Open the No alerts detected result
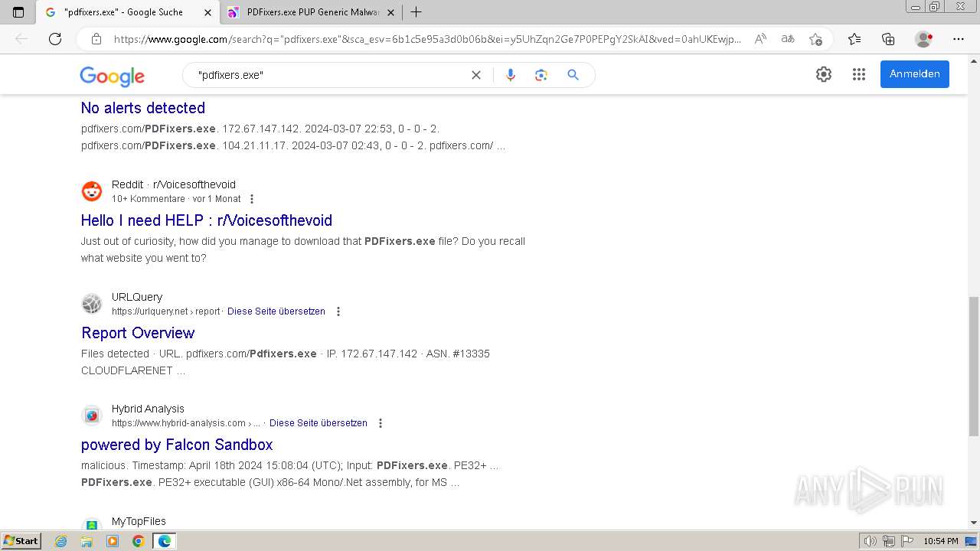The image size is (980, 551). pyautogui.click(x=143, y=108)
